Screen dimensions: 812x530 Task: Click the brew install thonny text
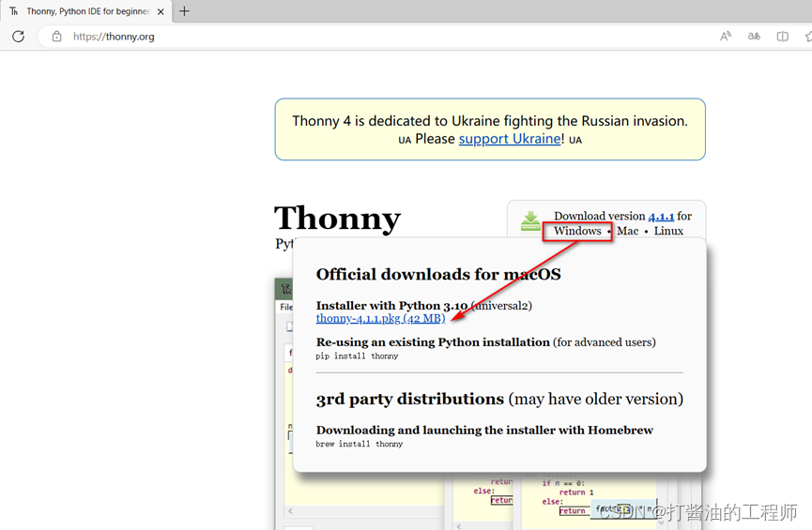359,444
